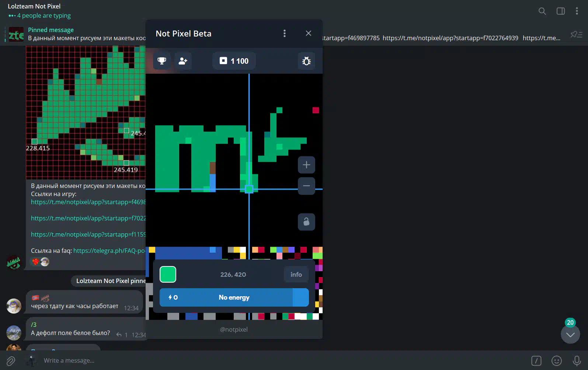Attach a file with the paperclip icon
The image size is (588, 370).
pos(11,361)
